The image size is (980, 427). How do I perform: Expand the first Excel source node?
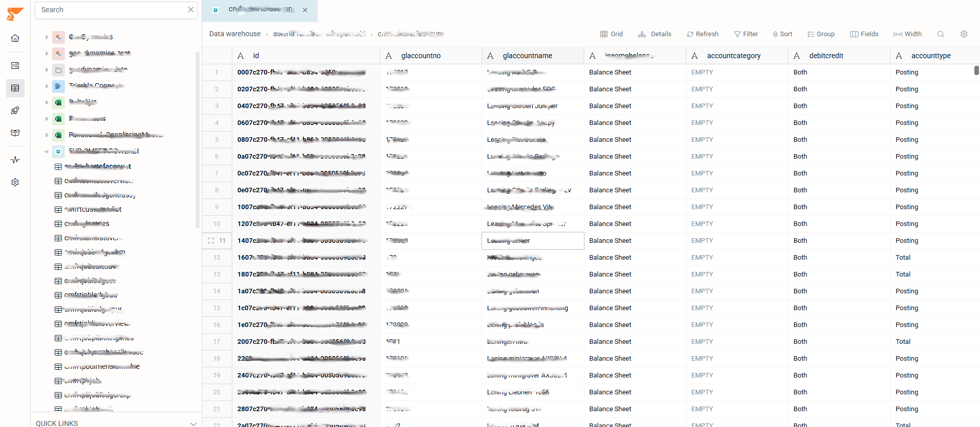[x=46, y=103]
